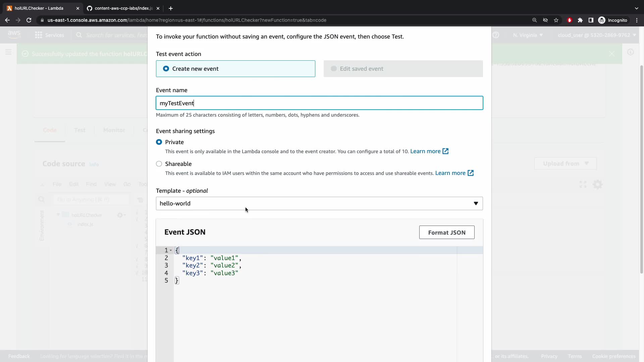Click the browser back arrow

7,20
